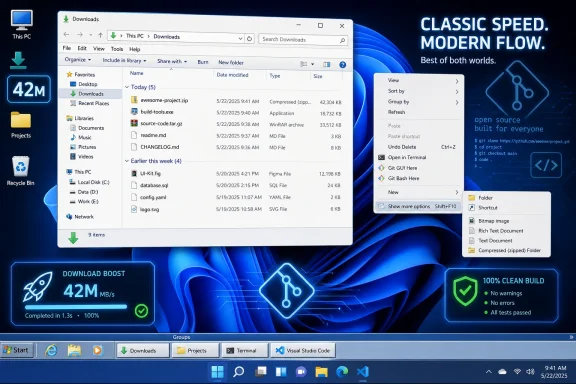Image resolution: width=576 pixels, height=384 pixels.
Task: Show hidden tray icons chevron
Action: coord(489,372)
